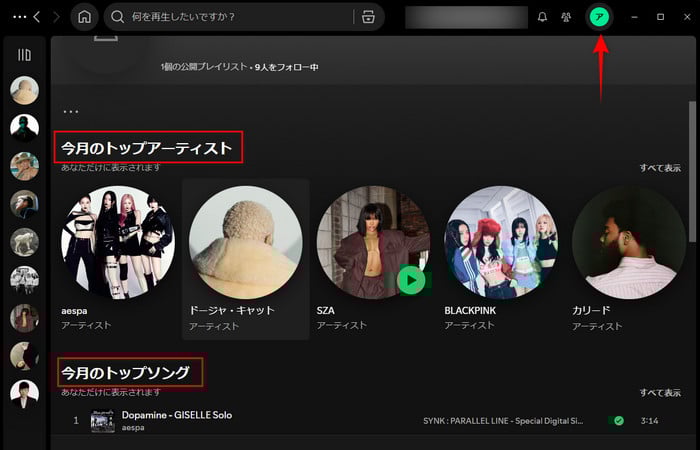Go forward with the right arrow
The image size is (700, 450).
(56, 17)
